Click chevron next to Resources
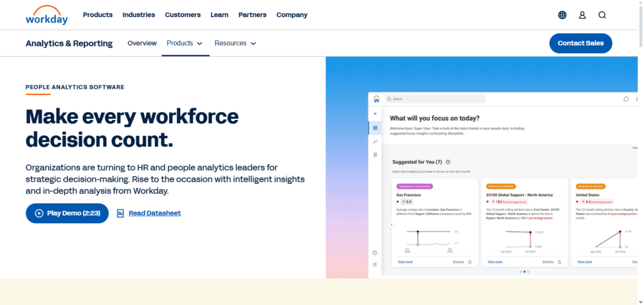The height and width of the screenshot is (305, 644). coord(253,43)
